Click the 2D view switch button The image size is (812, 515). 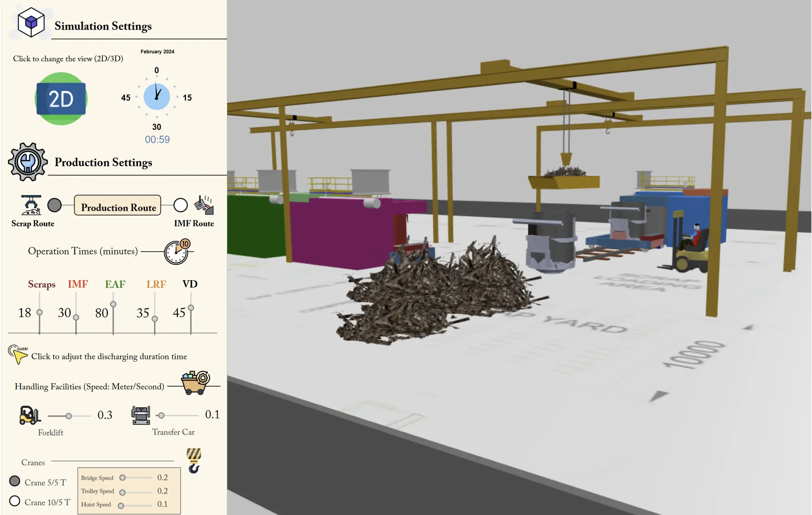[61, 99]
